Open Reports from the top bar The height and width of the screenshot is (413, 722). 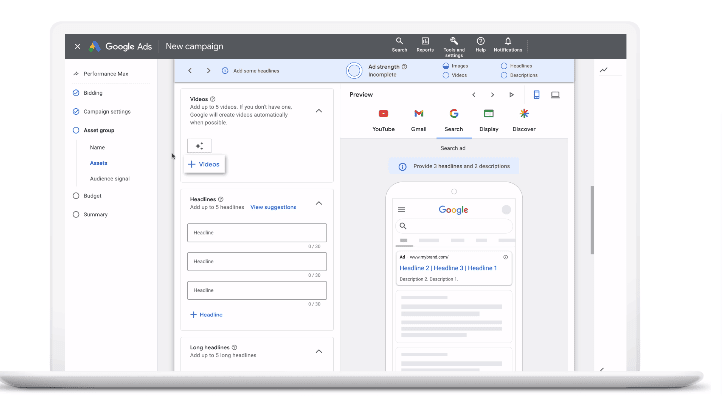tap(425, 45)
